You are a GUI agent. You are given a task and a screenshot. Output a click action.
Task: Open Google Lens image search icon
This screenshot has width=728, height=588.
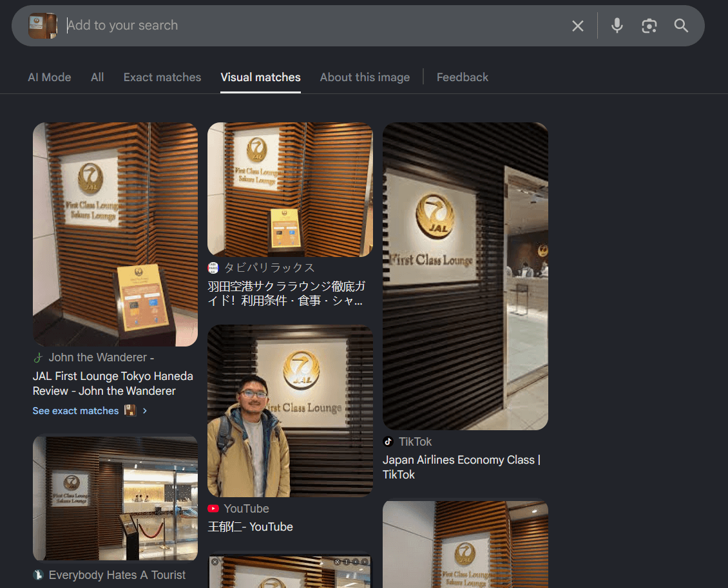pos(649,26)
